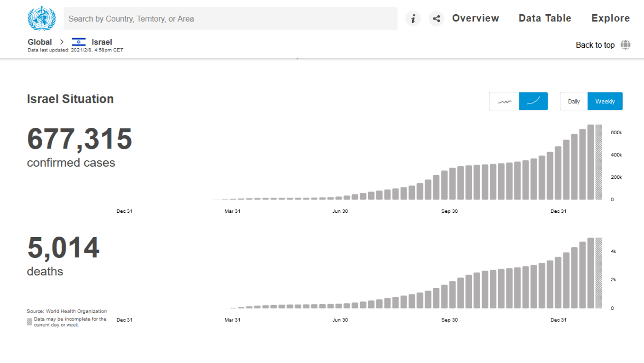This screenshot has height=363, width=644.
Task: Open the Data Table section
Action: point(545,18)
